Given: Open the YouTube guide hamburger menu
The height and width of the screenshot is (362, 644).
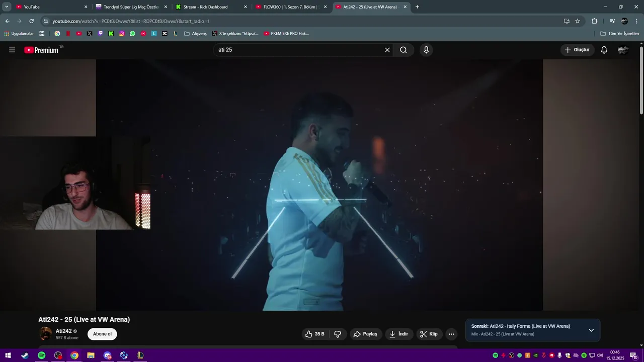Looking at the screenshot, I should (12, 50).
